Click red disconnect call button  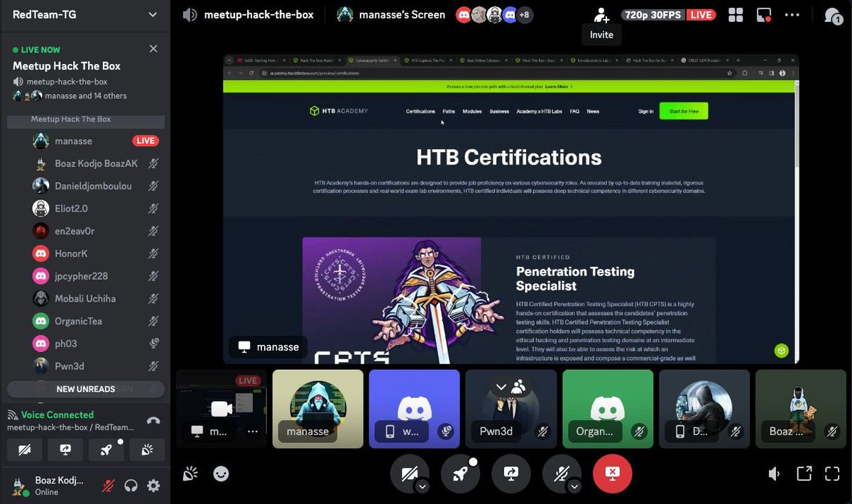612,473
